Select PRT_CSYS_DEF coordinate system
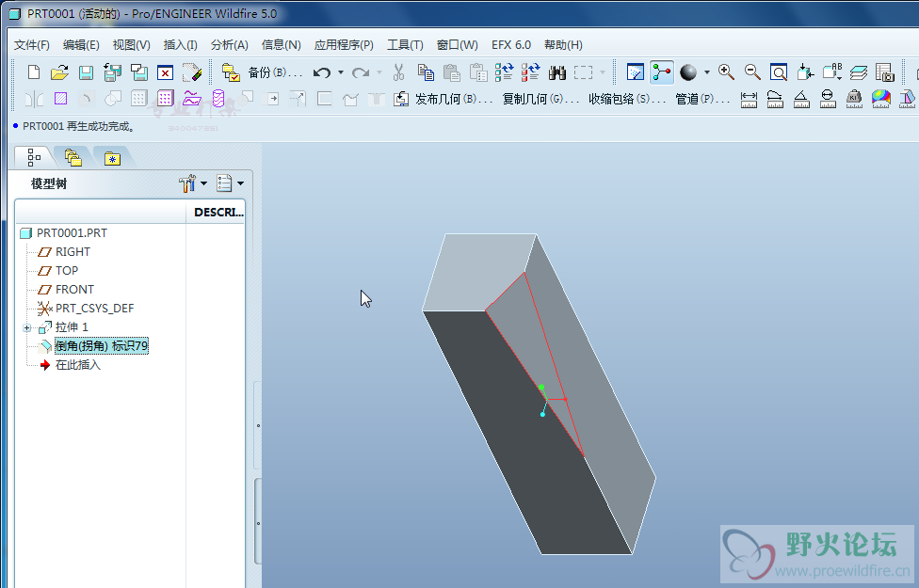This screenshot has width=919, height=588. [94, 308]
